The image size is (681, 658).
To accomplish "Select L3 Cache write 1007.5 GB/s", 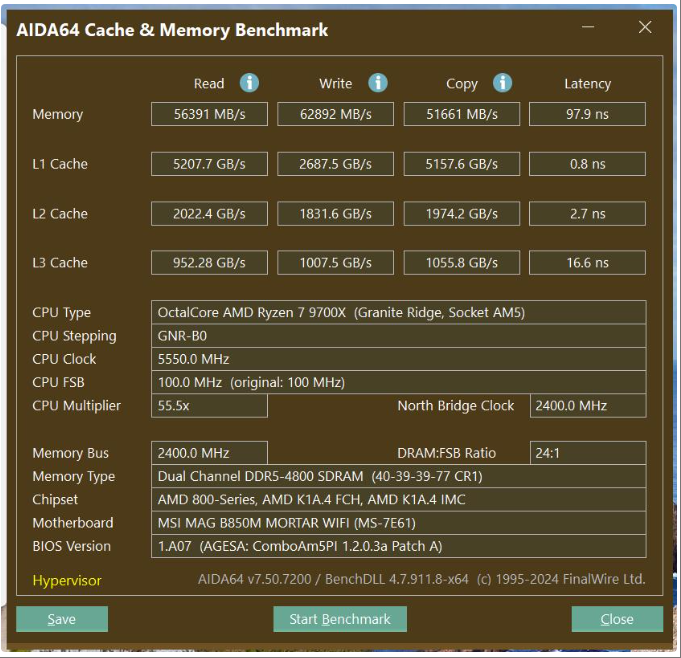I will (336, 263).
